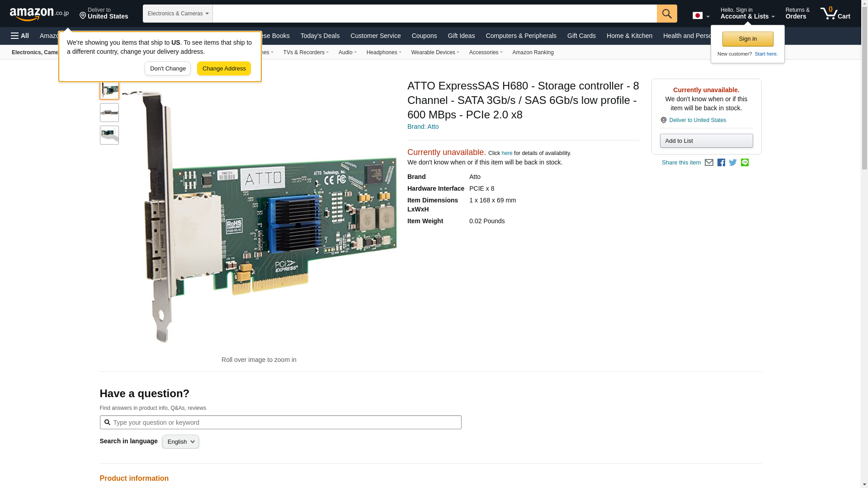
Task: Open the All hamburger menu
Action: tap(20, 36)
